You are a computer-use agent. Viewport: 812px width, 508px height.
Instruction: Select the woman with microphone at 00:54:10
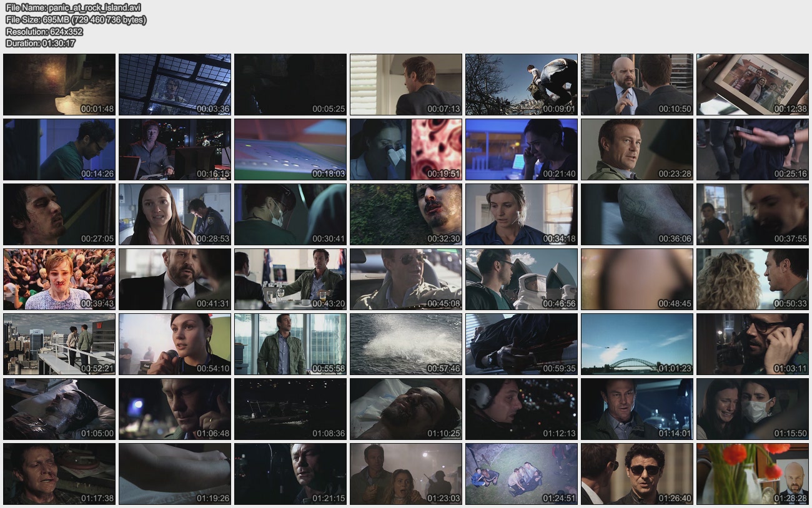point(175,344)
